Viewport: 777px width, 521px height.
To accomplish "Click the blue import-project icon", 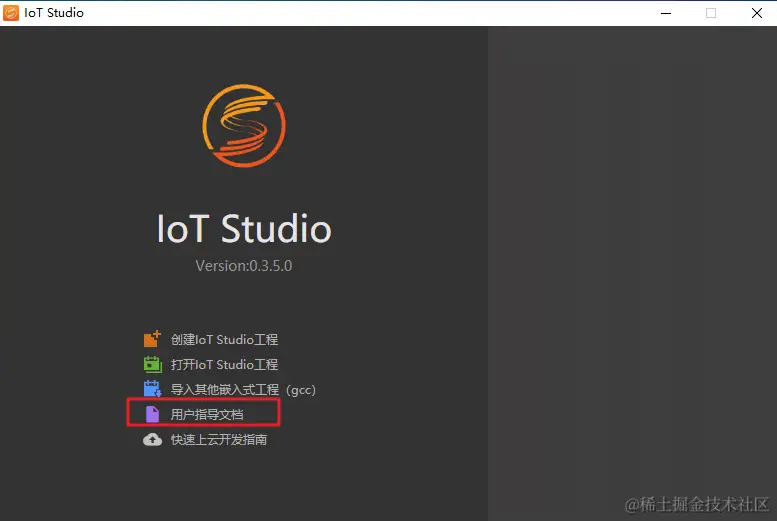I will tap(153, 389).
